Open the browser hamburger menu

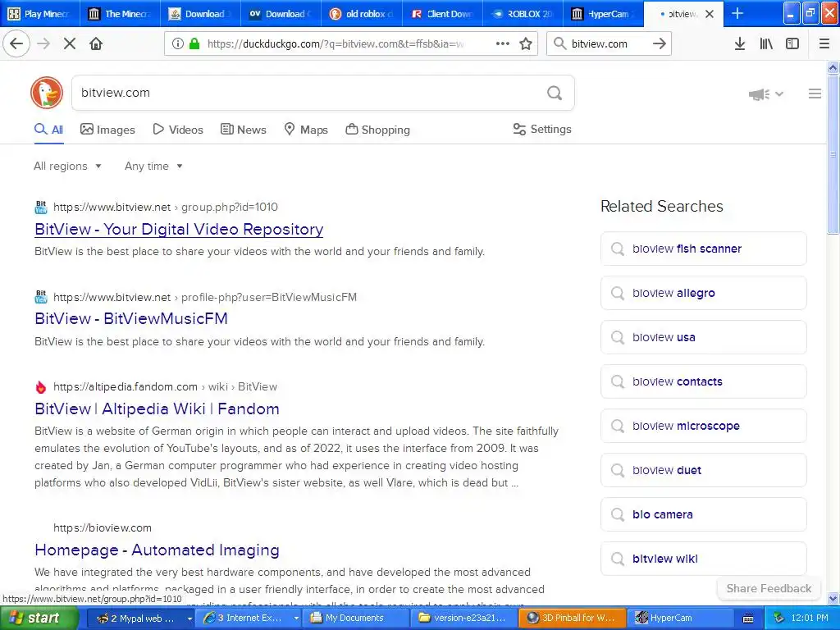(x=824, y=43)
